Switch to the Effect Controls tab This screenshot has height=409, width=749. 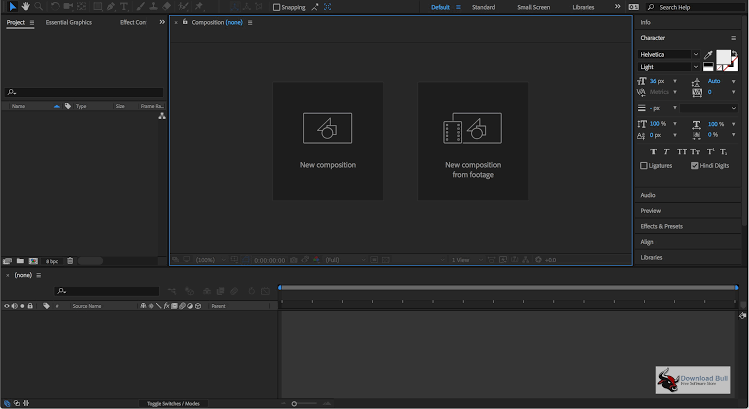point(133,22)
